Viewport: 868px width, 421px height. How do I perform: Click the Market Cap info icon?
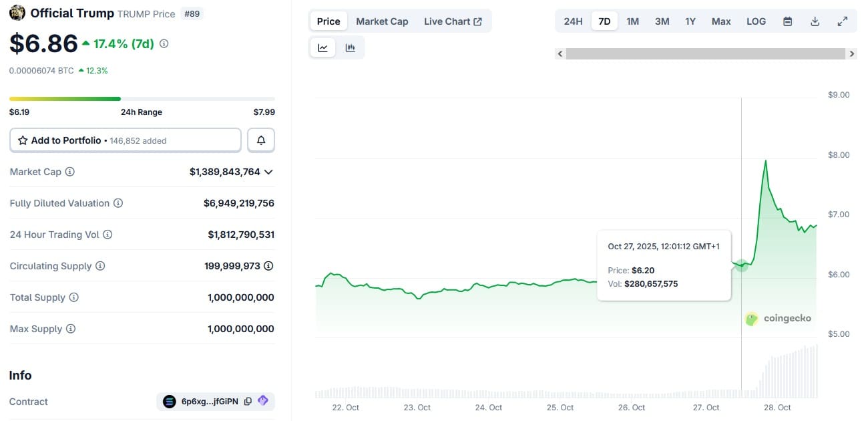pyautogui.click(x=69, y=172)
